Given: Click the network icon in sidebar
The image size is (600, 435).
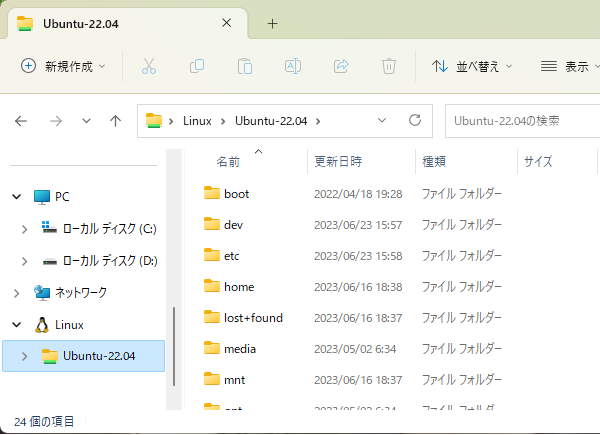Looking at the screenshot, I should (x=42, y=293).
